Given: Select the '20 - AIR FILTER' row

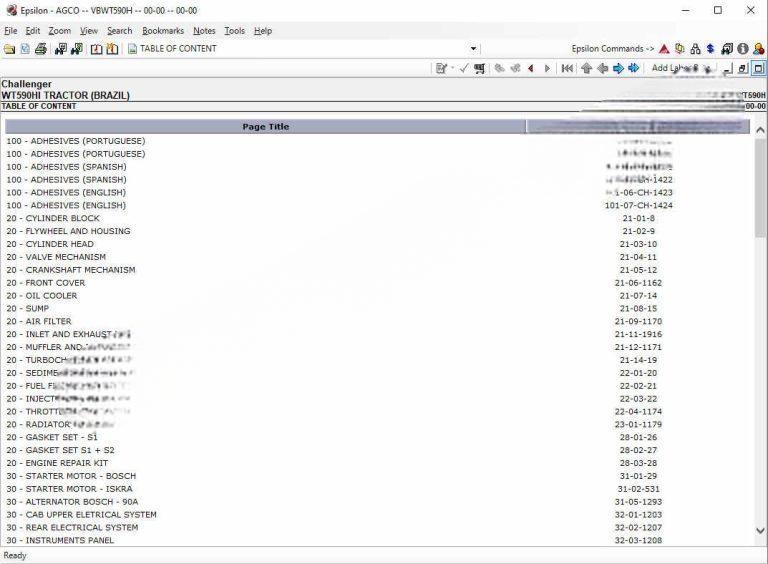Looking at the screenshot, I should coord(377,321).
